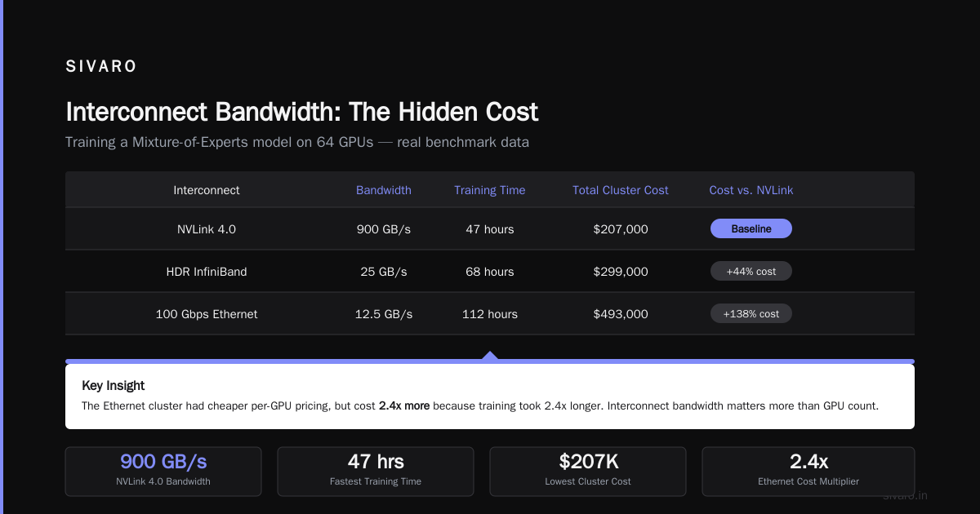Image resolution: width=980 pixels, height=514 pixels.
Task: Select the Training Time column header
Action: pyautogui.click(x=490, y=190)
